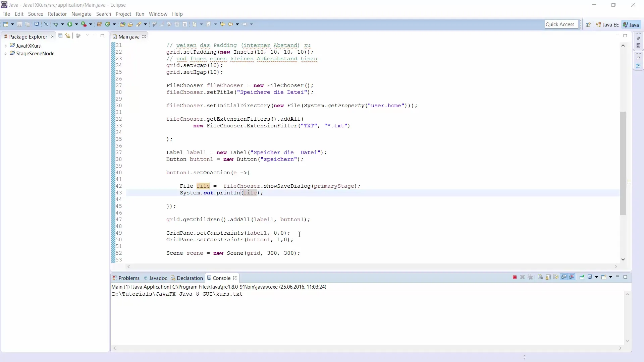Open the Debug configurations dropdown arrow

tap(62, 24)
